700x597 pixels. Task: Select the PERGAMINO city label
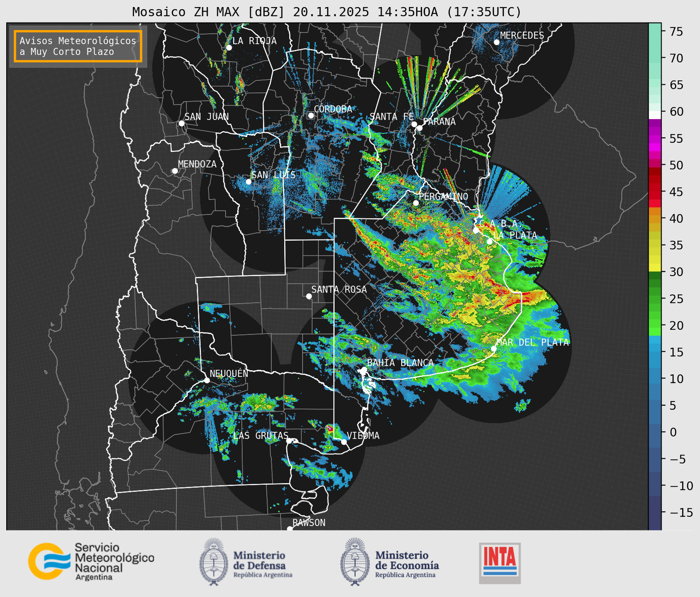[444, 196]
